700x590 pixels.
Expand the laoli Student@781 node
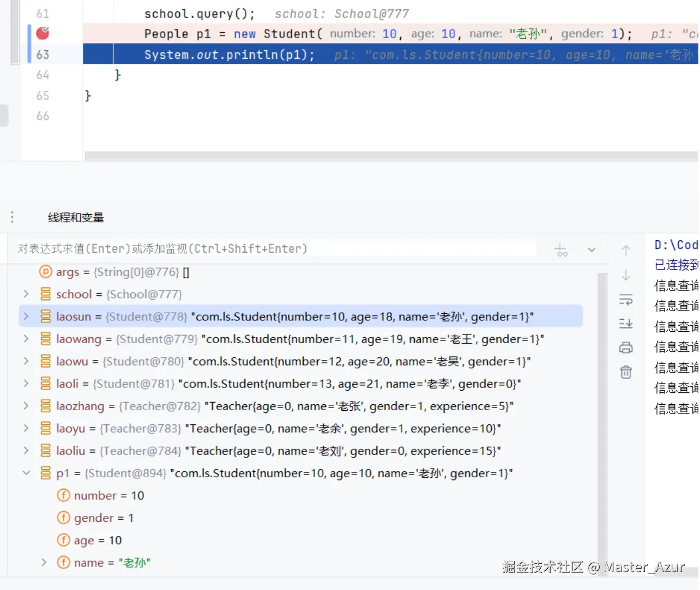26,384
